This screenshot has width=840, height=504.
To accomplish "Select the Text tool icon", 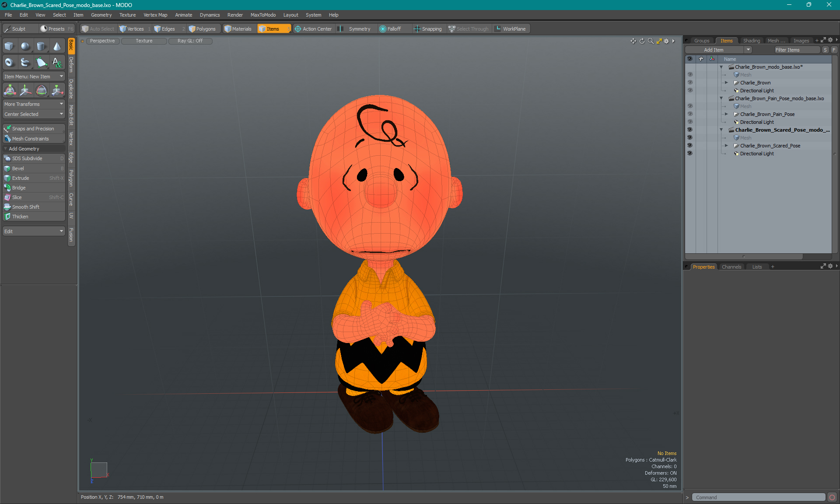I will (x=57, y=63).
